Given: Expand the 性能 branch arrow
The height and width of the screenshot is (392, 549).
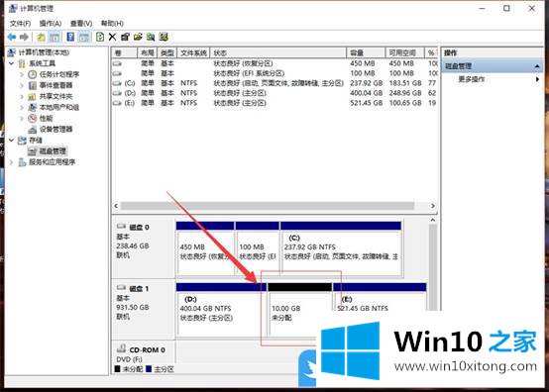Looking at the screenshot, I should click(22, 118).
